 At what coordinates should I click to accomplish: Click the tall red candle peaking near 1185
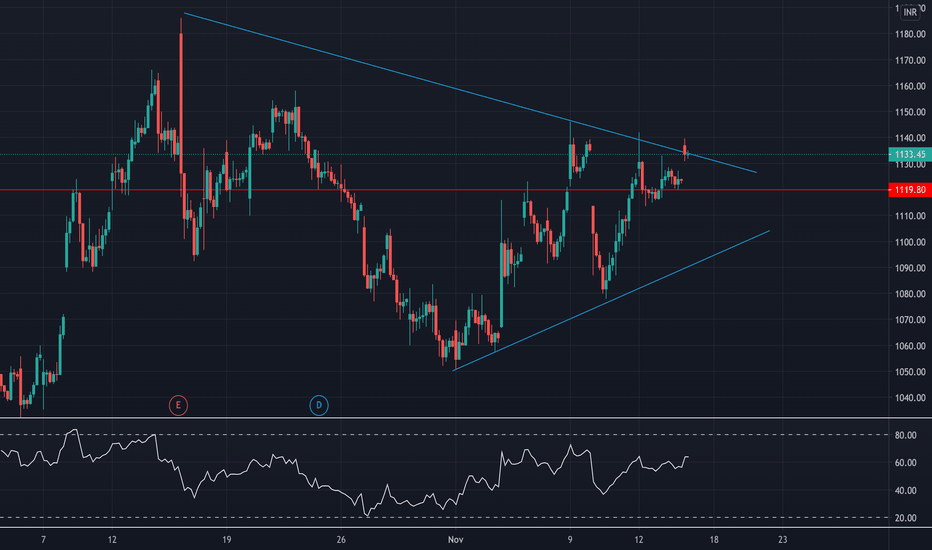(x=181, y=104)
